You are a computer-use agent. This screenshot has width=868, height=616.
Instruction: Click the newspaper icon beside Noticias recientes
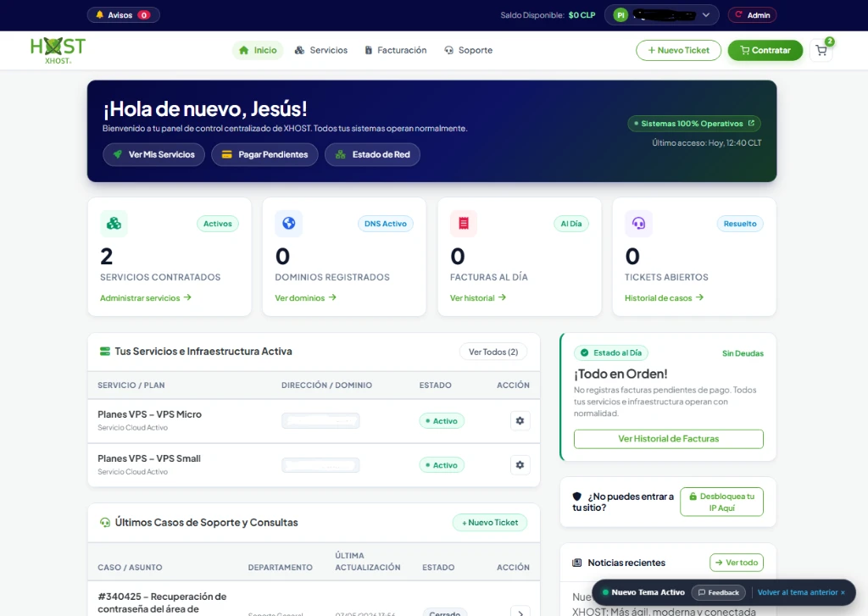576,563
